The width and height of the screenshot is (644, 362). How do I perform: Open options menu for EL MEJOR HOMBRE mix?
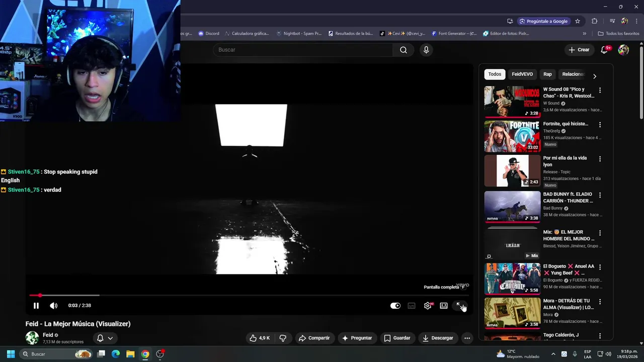[600, 233]
